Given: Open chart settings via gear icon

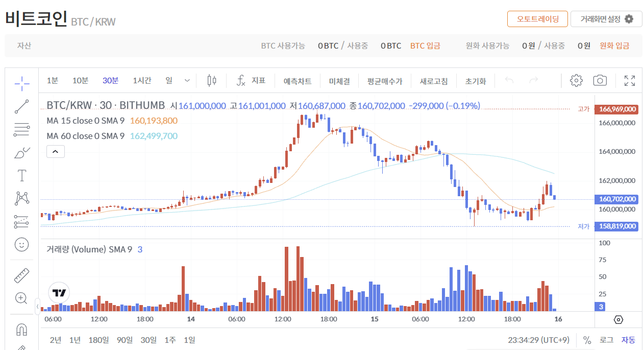Looking at the screenshot, I should pos(576,80).
